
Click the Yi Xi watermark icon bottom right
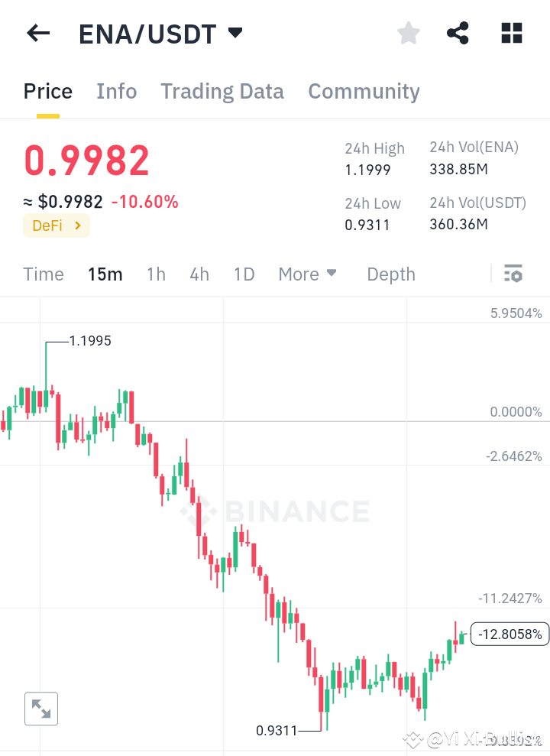click(x=412, y=739)
